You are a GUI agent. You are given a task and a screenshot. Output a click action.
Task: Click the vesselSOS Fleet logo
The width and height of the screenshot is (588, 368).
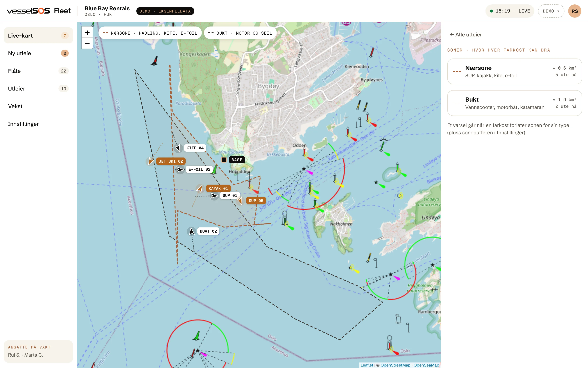point(39,11)
